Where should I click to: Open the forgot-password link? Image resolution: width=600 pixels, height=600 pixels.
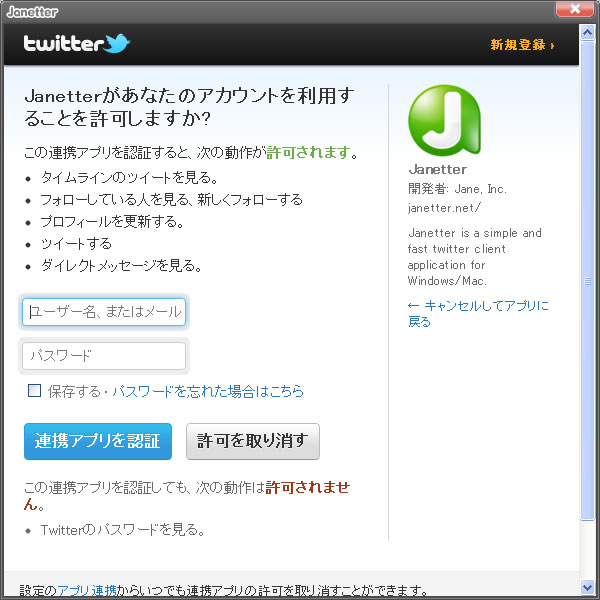[208, 391]
